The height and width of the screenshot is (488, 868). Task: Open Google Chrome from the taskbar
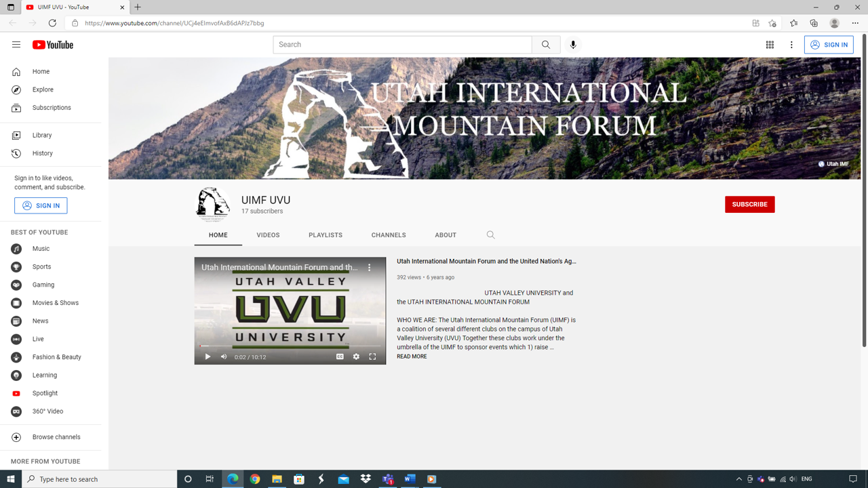255,479
